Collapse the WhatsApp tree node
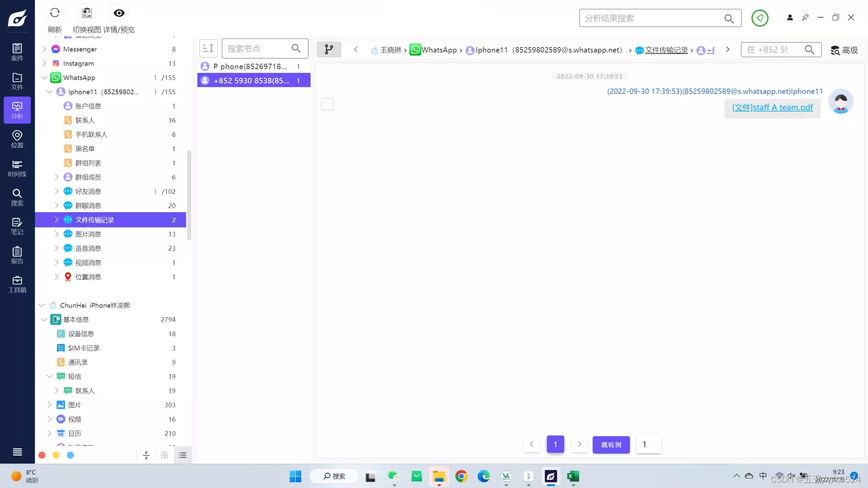Viewport: 868px width, 488px height. click(44, 78)
